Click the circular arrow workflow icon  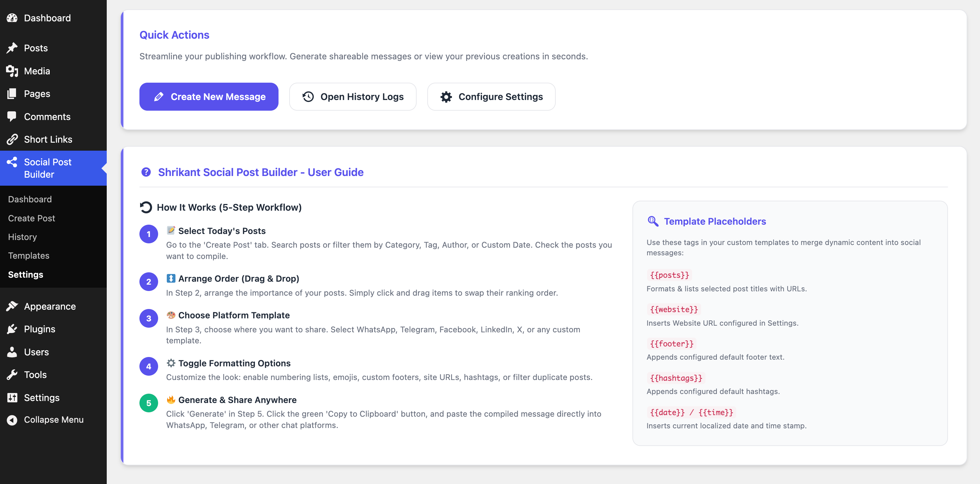(146, 207)
